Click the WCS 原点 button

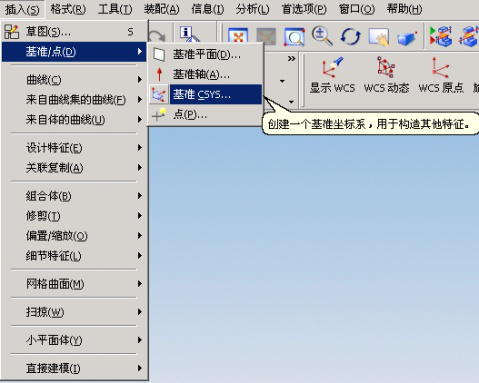441,75
